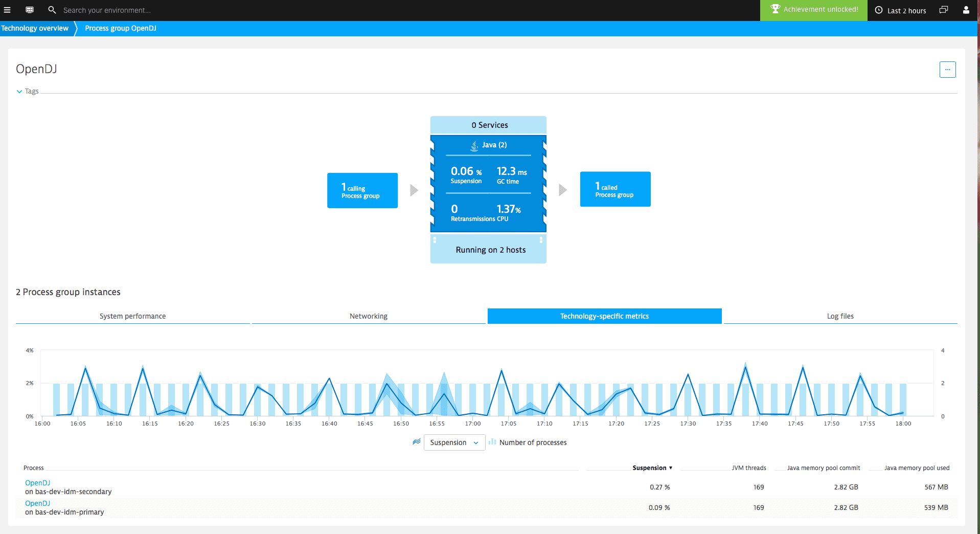Open the 1 called Process group tile

[x=615, y=189]
